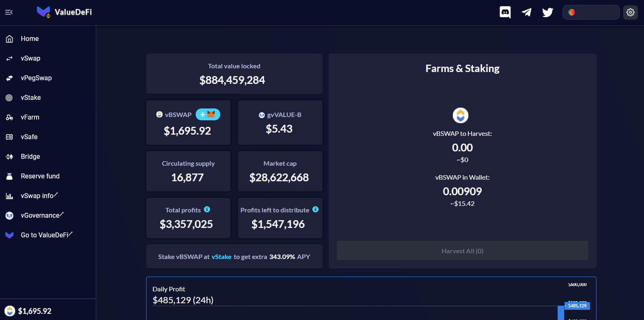This screenshot has width=644, height=320.
Task: Open vGovernance external link
Action: coord(42,215)
